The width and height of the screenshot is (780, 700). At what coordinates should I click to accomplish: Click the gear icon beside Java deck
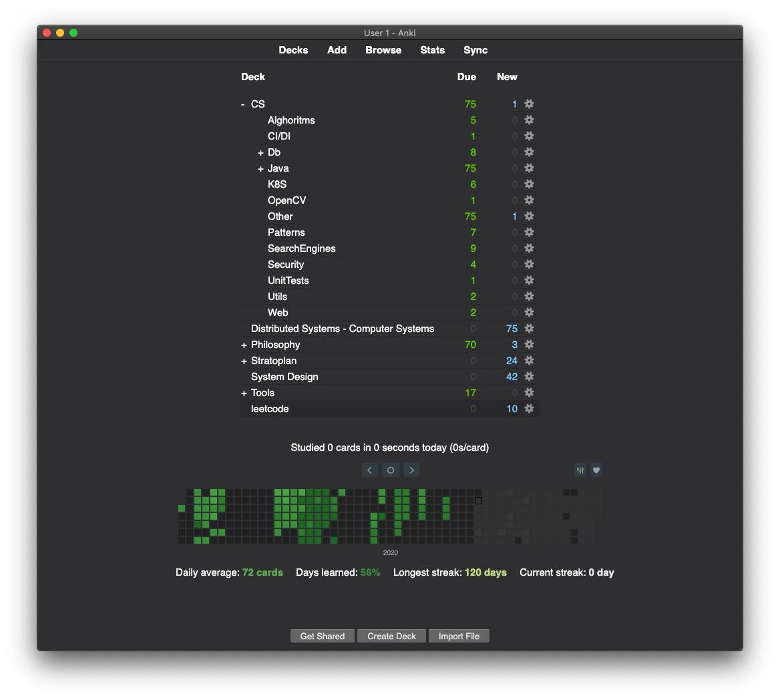[529, 168]
